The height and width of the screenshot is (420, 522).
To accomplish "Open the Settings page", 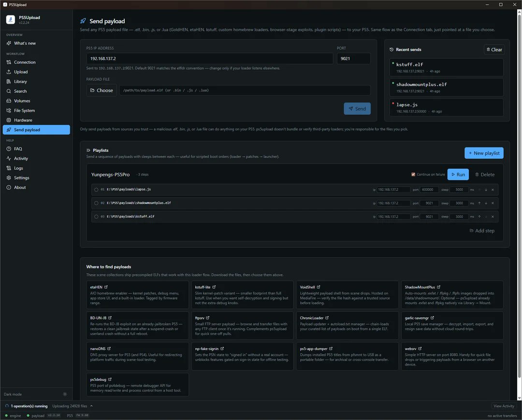I will click(x=36, y=178).
